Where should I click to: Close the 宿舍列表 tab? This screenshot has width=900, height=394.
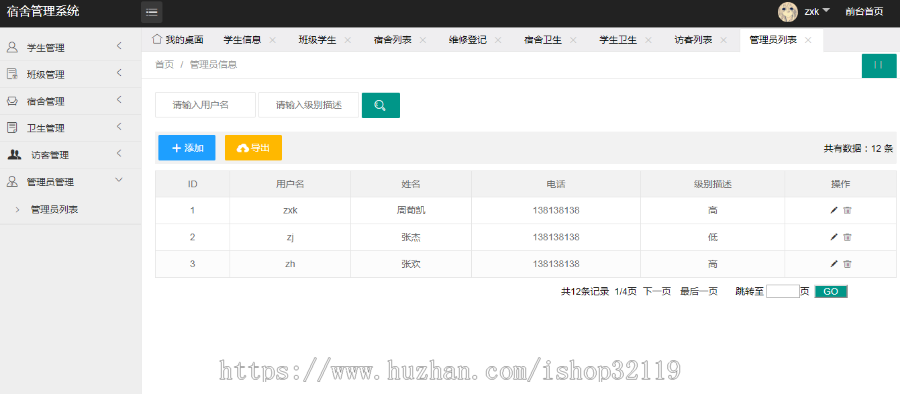pos(423,40)
